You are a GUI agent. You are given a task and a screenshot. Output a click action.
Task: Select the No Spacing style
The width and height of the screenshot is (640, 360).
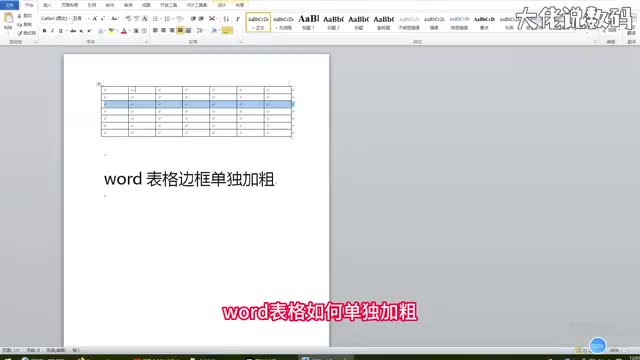pos(283,22)
